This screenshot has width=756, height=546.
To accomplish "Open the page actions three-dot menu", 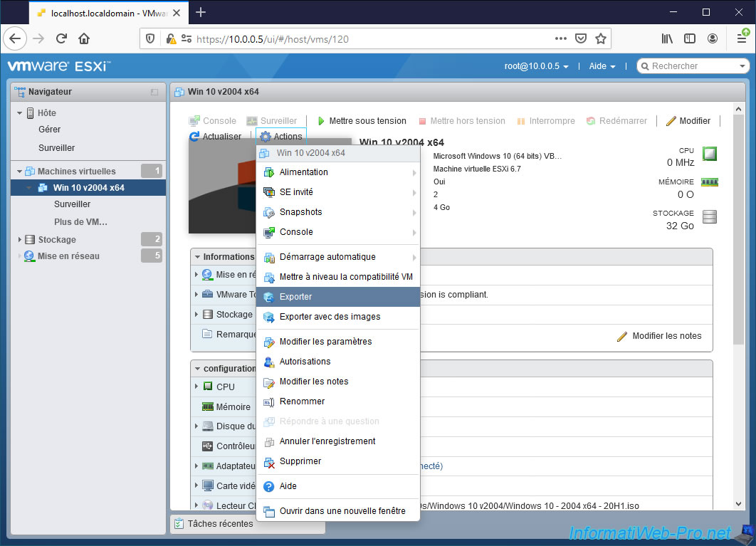I will click(561, 38).
